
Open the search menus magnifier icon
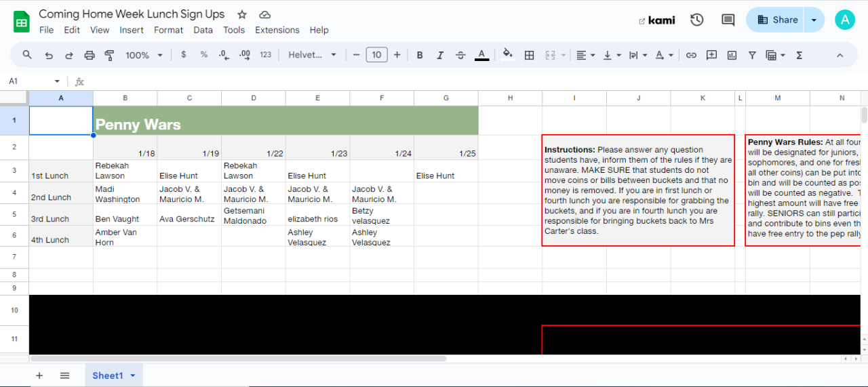pos(27,55)
